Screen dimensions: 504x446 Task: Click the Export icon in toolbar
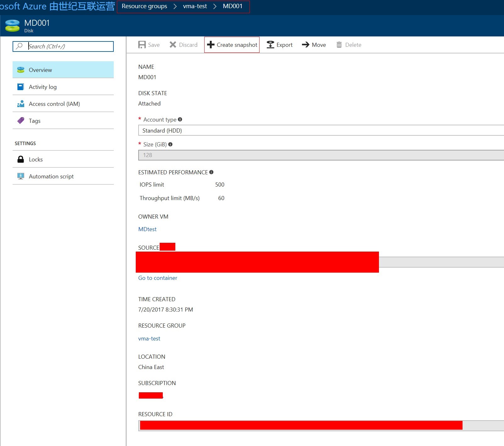(270, 45)
